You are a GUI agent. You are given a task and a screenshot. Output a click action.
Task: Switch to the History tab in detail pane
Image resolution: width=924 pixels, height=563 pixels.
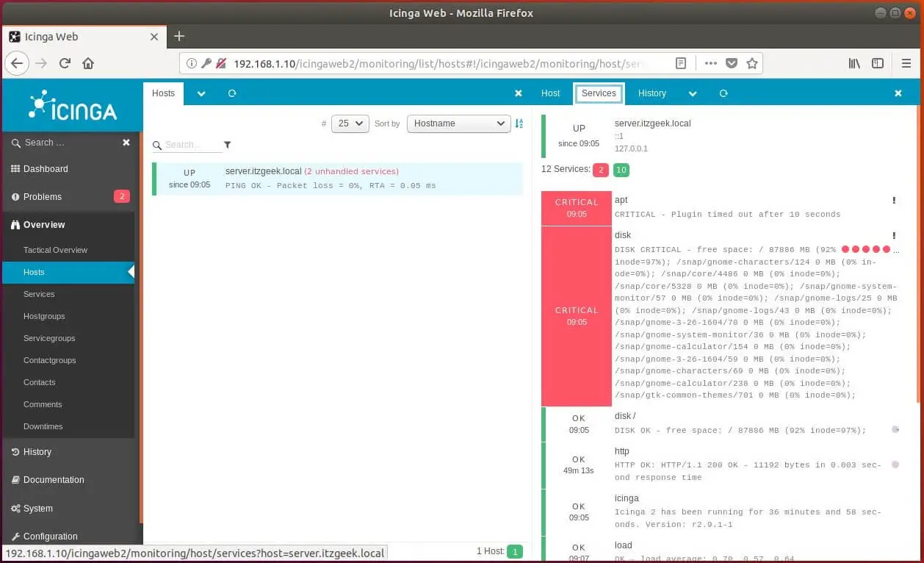coord(652,93)
